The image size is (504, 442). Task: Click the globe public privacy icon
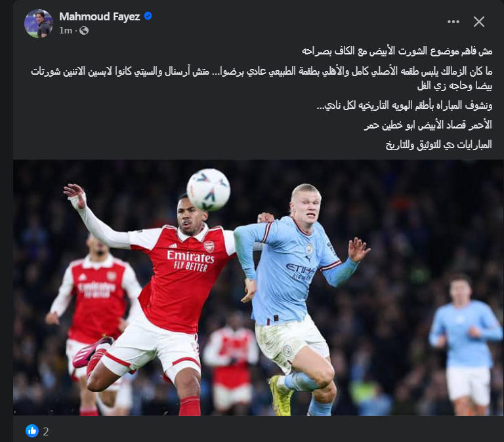tap(84, 31)
